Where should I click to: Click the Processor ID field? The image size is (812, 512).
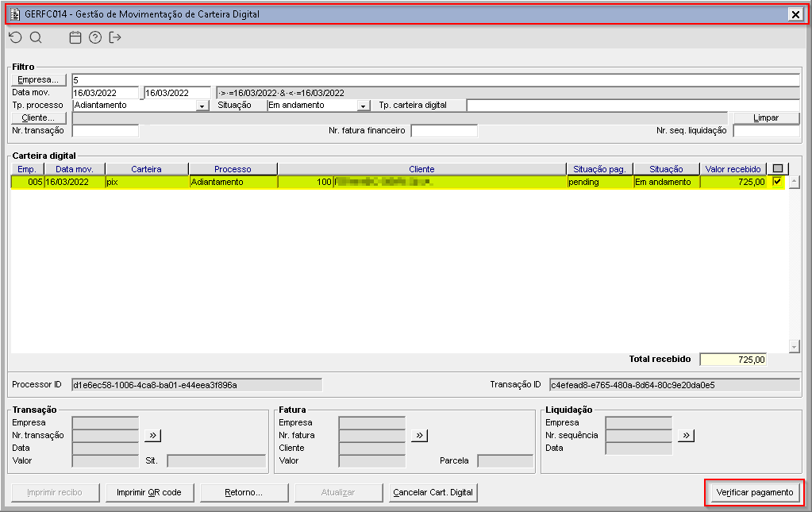point(197,385)
